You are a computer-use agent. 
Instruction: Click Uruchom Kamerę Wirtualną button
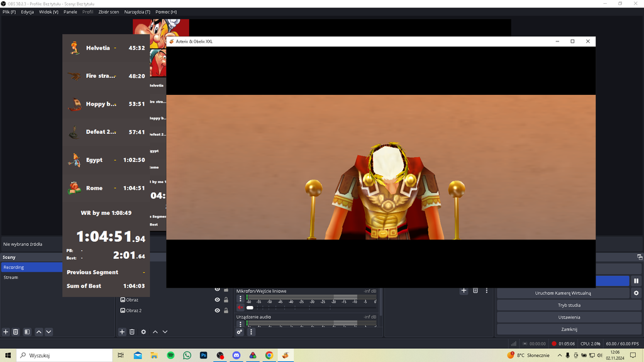point(563,293)
